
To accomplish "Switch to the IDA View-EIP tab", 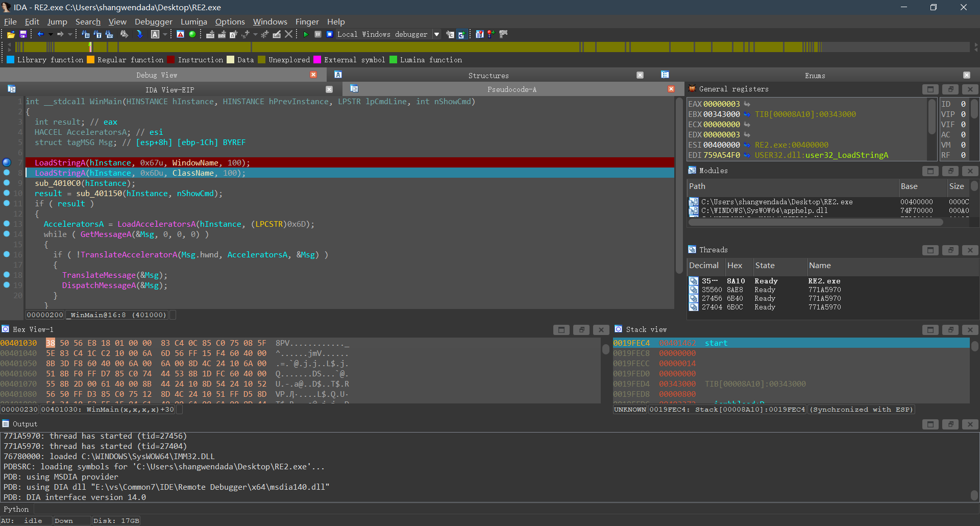I will (x=169, y=89).
